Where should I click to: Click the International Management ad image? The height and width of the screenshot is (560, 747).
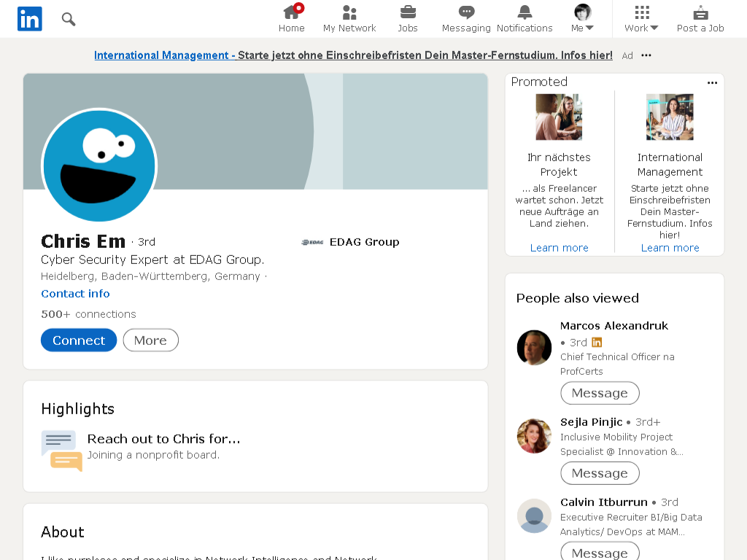[670, 117]
